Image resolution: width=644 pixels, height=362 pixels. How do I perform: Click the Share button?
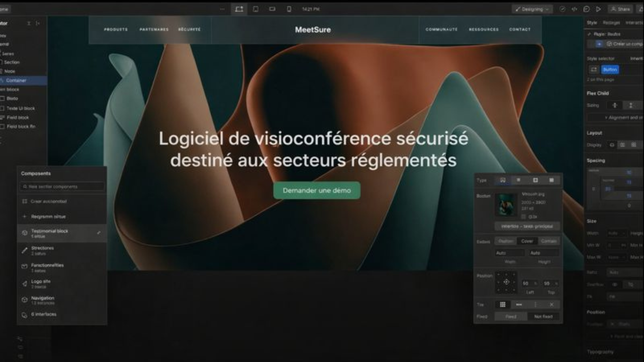coord(620,9)
